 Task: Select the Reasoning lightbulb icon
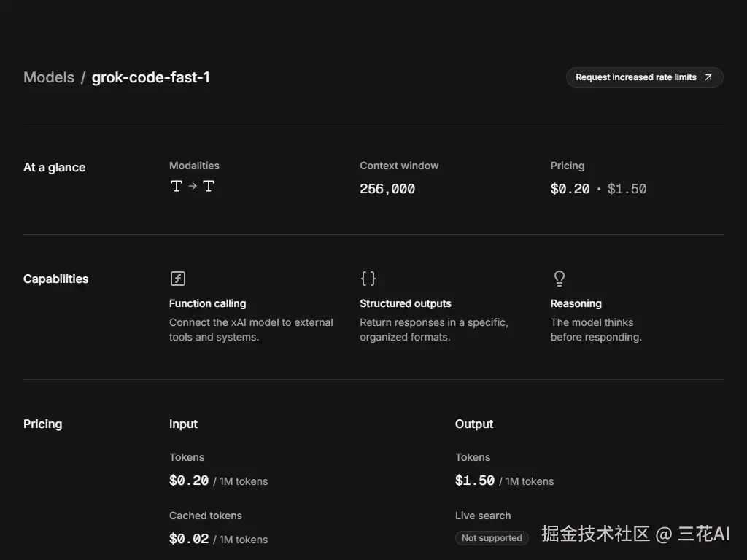tap(560, 278)
